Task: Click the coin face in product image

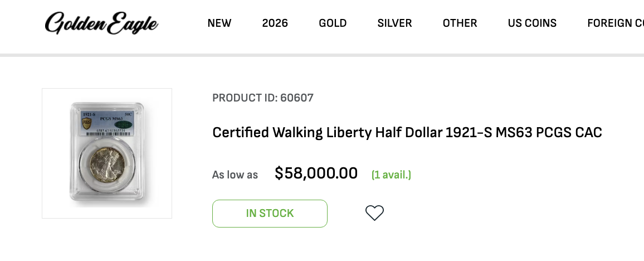Action: (x=107, y=165)
